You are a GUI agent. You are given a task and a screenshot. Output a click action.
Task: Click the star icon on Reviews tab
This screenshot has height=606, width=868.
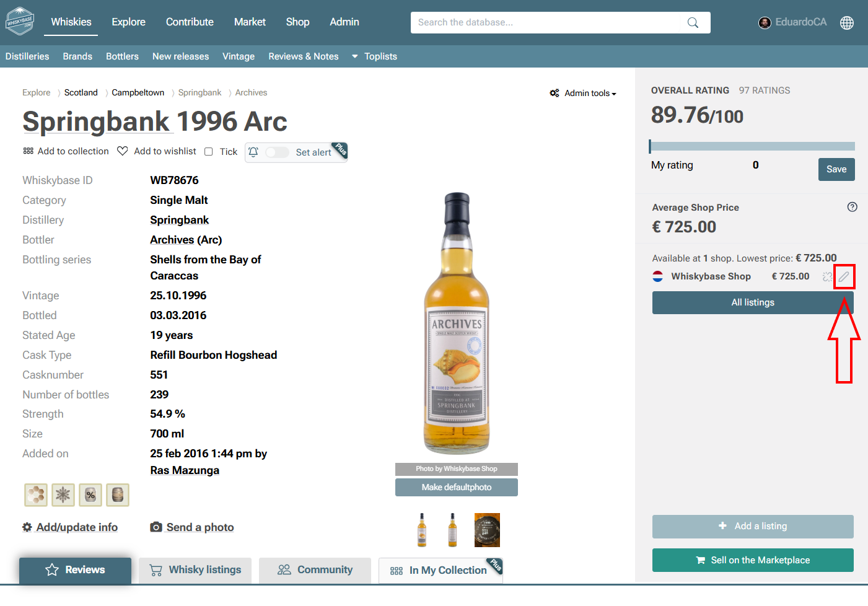pyautogui.click(x=52, y=569)
